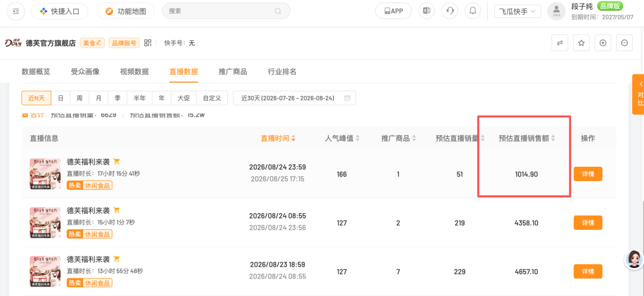Click the 品牌账号 tag
The image size is (644, 296).
124,43
